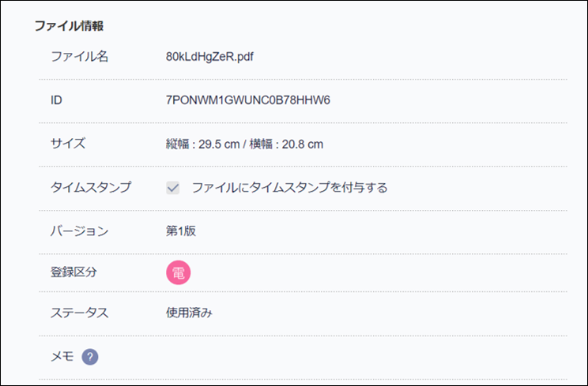
Task: Click the サイズ field label
Action: point(67,144)
